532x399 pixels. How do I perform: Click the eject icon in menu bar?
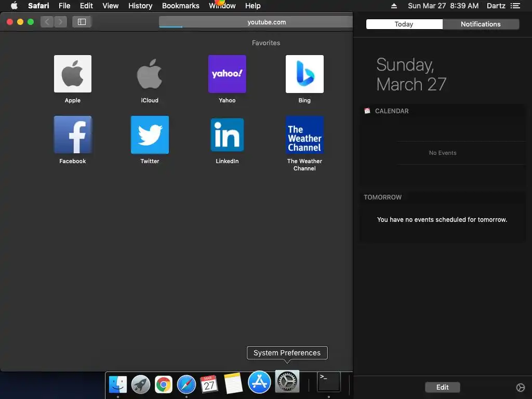[x=394, y=6]
